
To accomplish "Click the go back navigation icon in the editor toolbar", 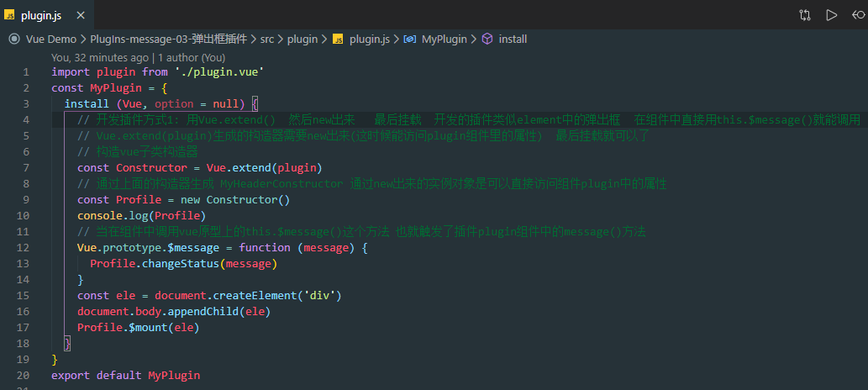I will tap(857, 14).
